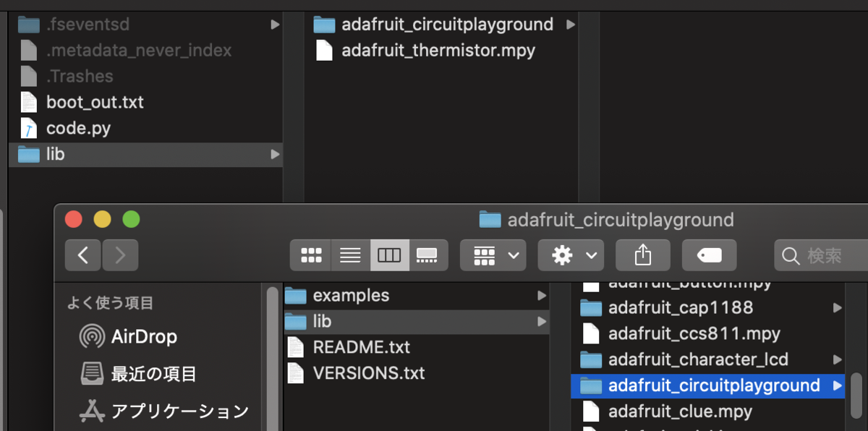Expand the examples folder arrow
This screenshot has height=431, width=868.
pos(542,296)
